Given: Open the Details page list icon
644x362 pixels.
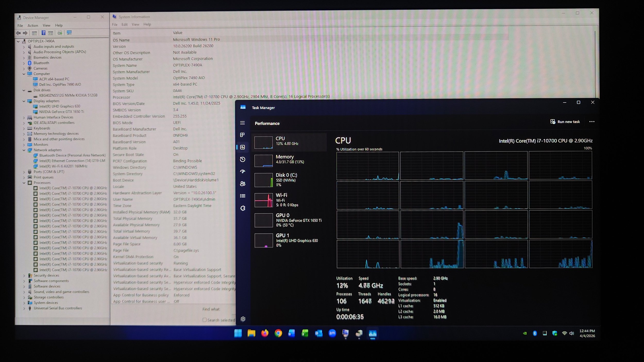Looking at the screenshot, I should pos(242,196).
